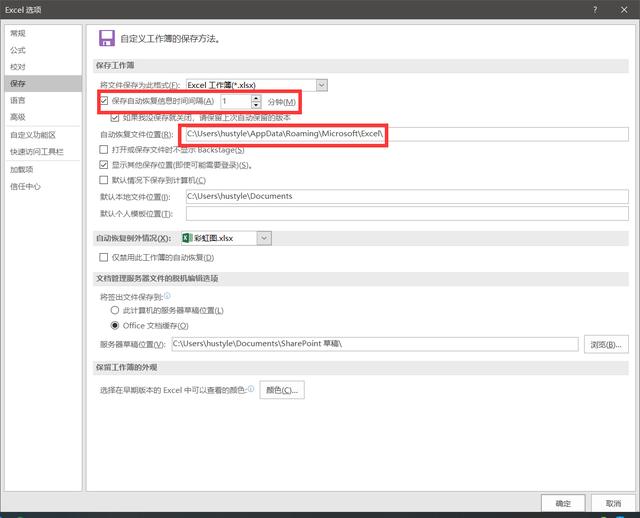
Task: Click the Excel file icon for 彩虹图.xlsx
Action: 187,238
